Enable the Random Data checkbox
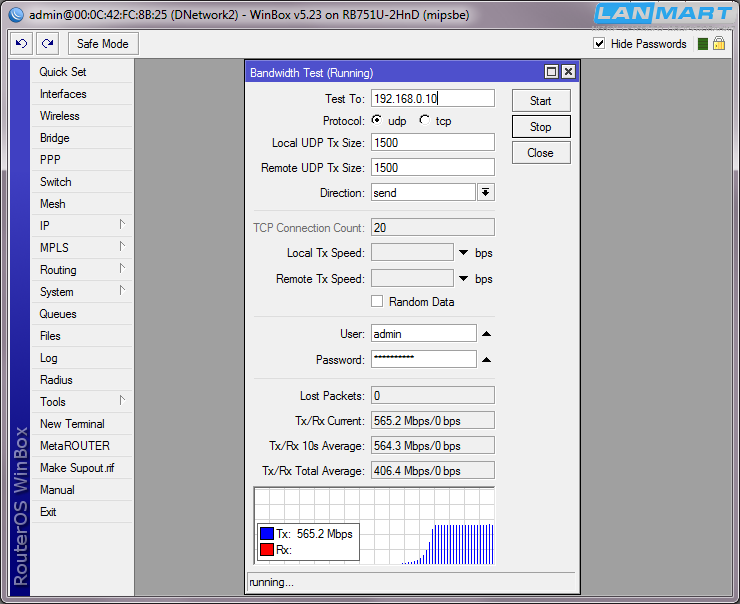 click(377, 301)
